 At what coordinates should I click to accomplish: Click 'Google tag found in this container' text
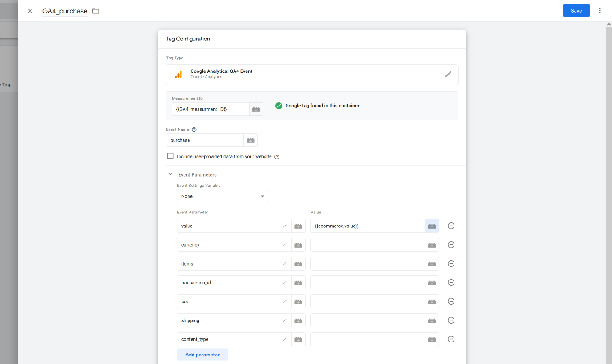pos(322,106)
